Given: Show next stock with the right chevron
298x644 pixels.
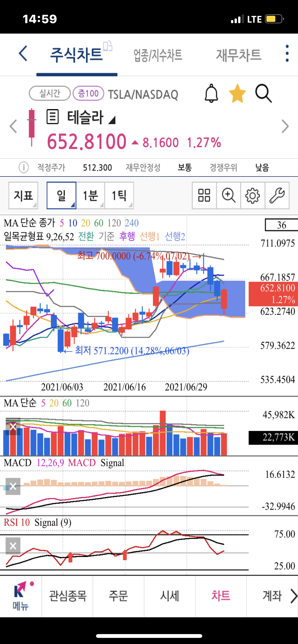Looking at the screenshot, I should (x=285, y=126).
